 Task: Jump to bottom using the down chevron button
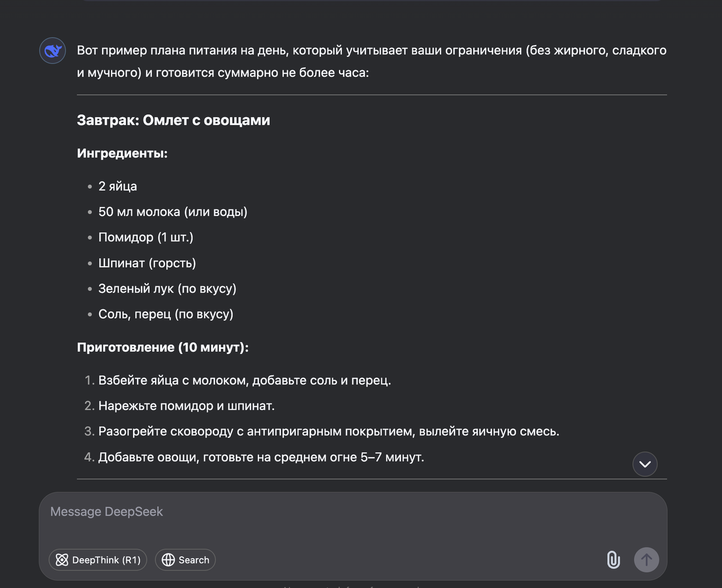pos(645,464)
